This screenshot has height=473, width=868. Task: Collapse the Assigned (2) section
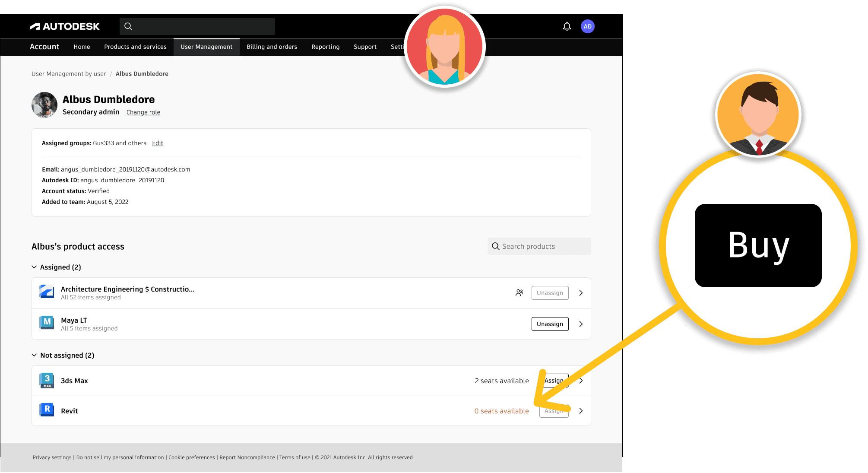coord(34,267)
